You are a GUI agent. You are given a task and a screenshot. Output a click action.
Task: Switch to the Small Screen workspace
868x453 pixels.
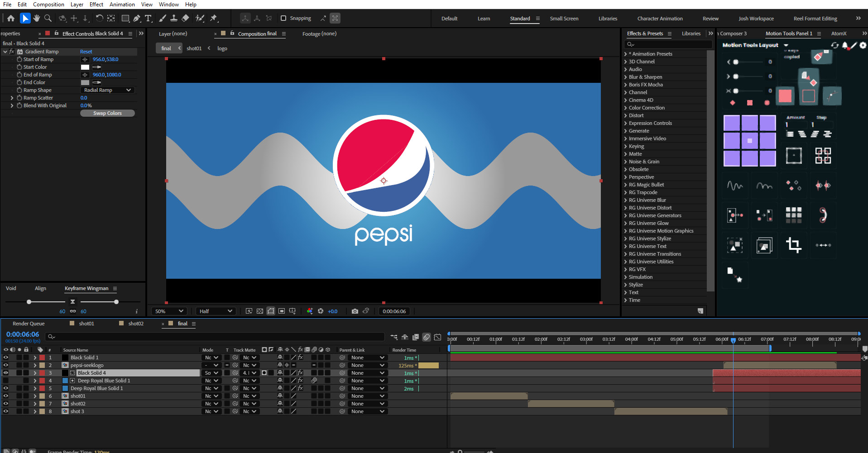[x=564, y=19]
